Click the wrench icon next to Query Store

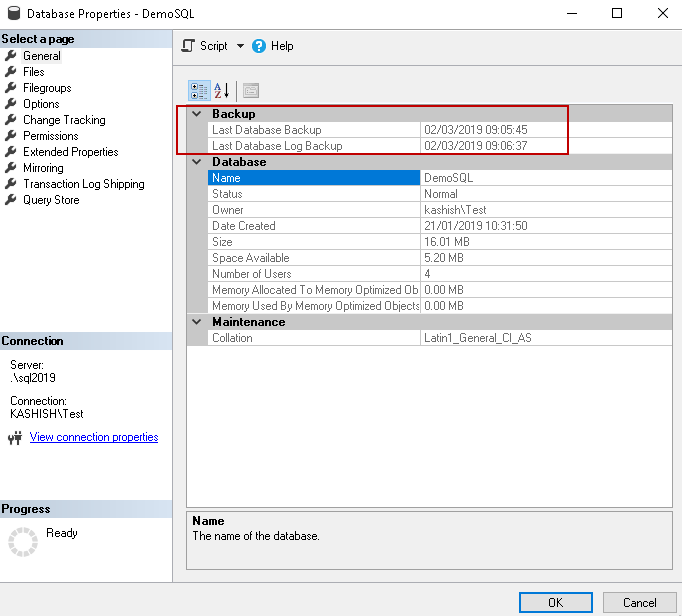point(11,200)
